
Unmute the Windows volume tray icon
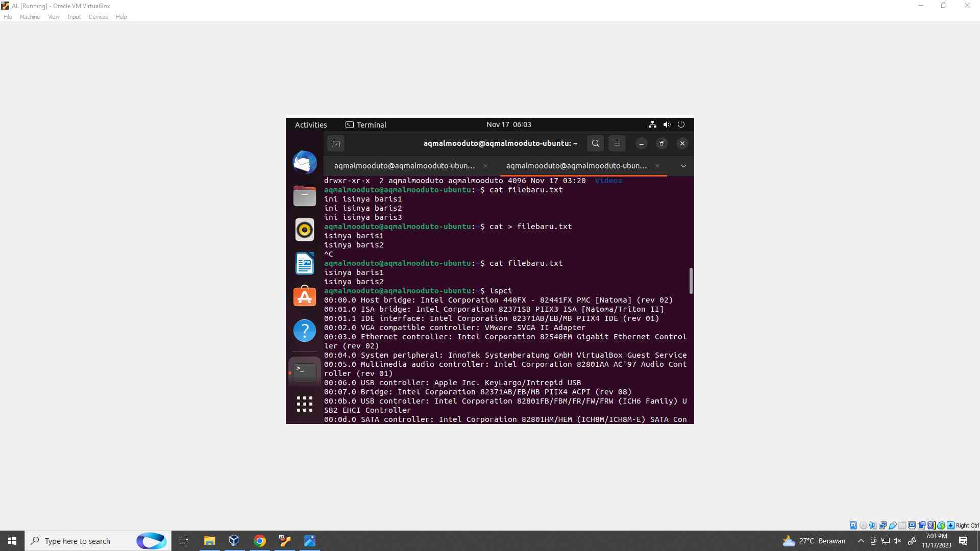[897, 541]
